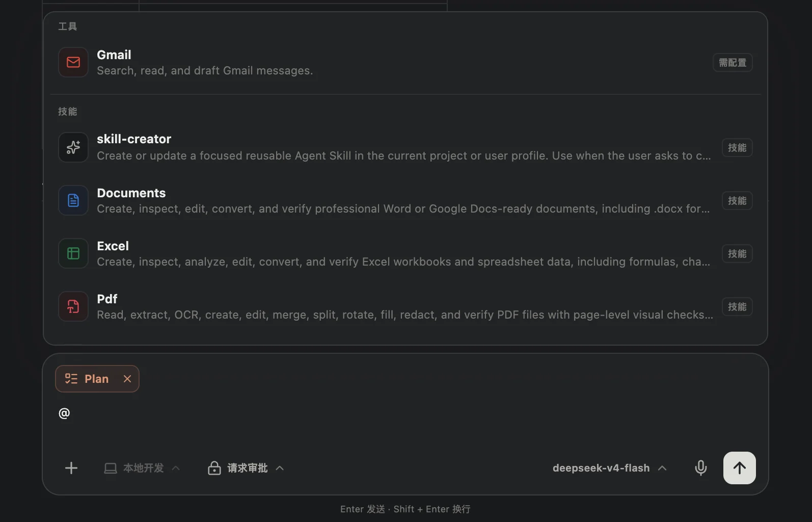Remove the Plan tag with X

[x=127, y=379]
